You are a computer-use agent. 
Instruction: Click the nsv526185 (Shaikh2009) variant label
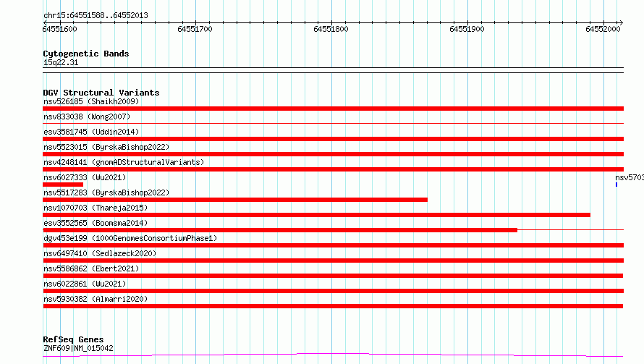click(x=91, y=101)
